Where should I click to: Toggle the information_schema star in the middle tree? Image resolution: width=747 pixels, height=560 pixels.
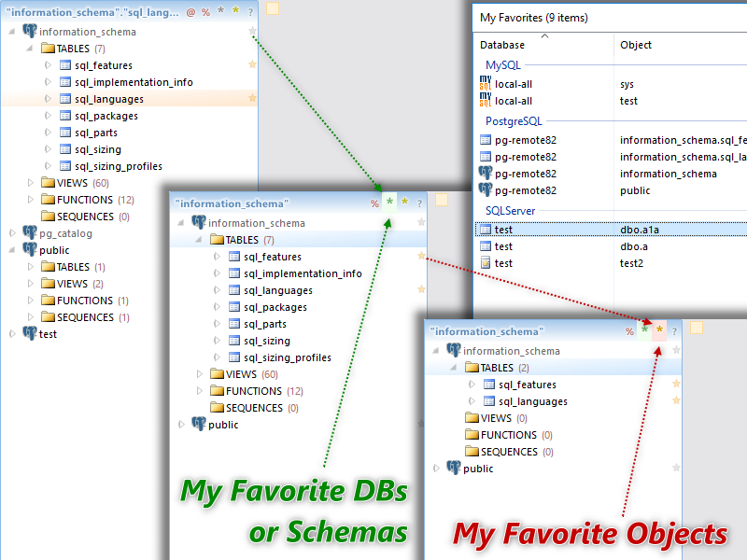click(x=421, y=222)
